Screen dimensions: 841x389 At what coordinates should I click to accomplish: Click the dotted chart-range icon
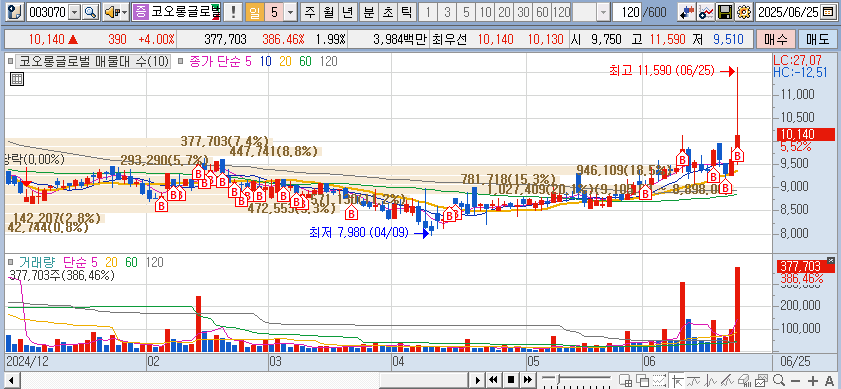tap(659, 380)
